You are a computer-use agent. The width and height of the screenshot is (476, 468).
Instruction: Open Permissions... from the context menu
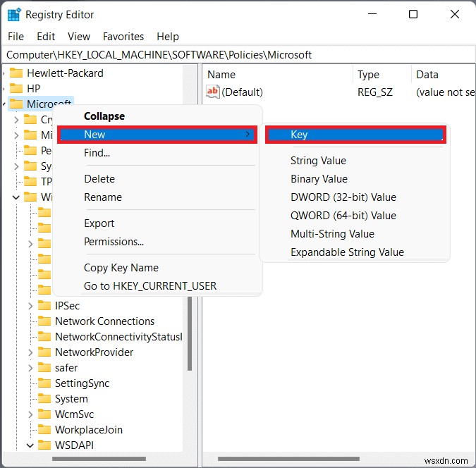[x=157, y=241]
